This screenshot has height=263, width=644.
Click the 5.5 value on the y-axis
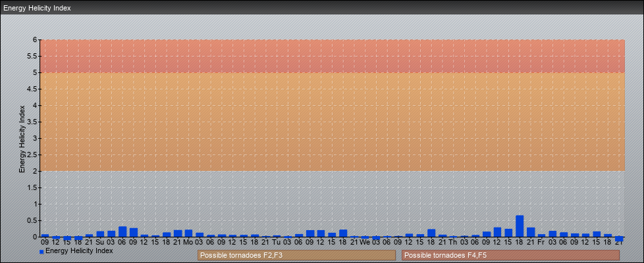(33, 56)
